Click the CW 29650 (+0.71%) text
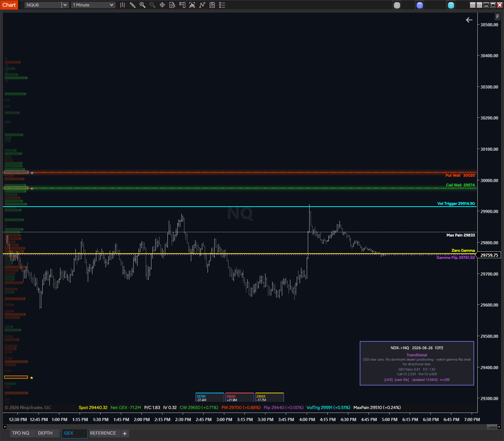 (199, 408)
